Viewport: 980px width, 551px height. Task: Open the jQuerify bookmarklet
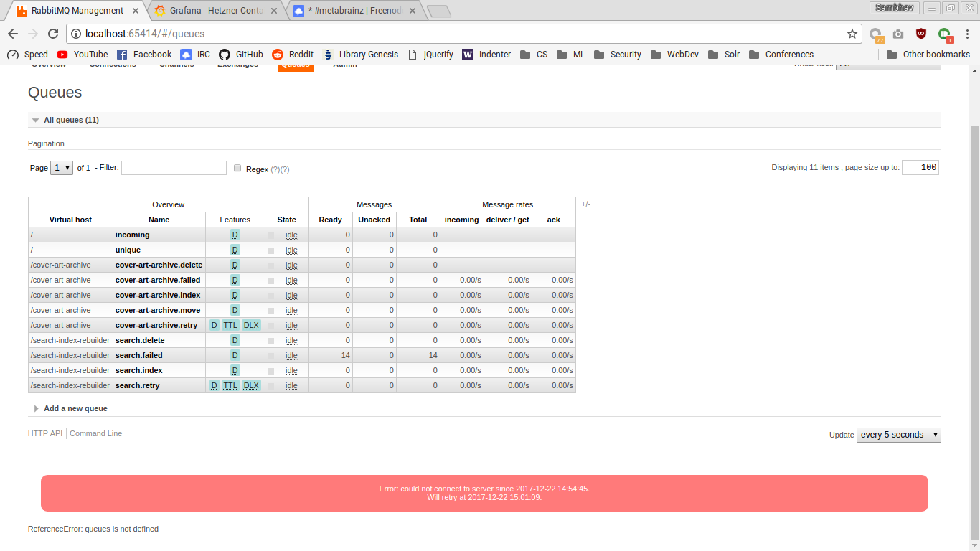(x=430, y=55)
